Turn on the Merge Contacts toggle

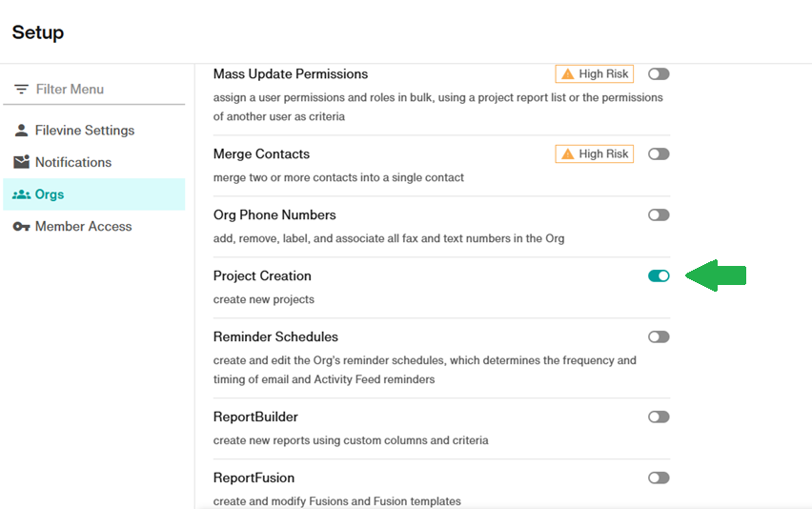pyautogui.click(x=659, y=153)
